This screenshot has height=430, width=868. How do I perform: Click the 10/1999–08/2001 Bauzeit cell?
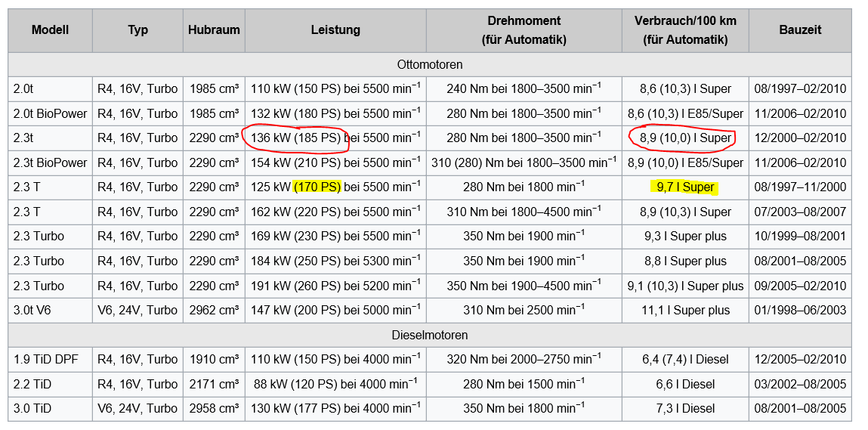800,237
